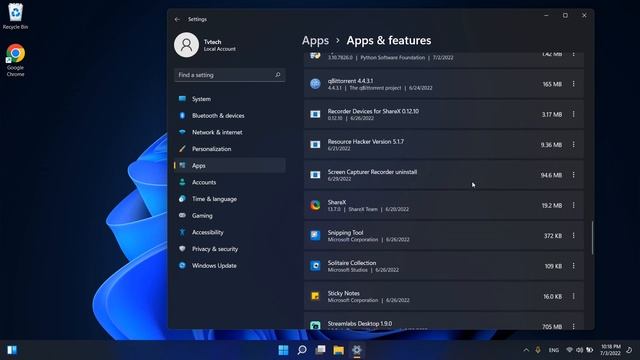Show hidden system tray icons
This screenshot has height=360, width=640.
coord(526,350)
